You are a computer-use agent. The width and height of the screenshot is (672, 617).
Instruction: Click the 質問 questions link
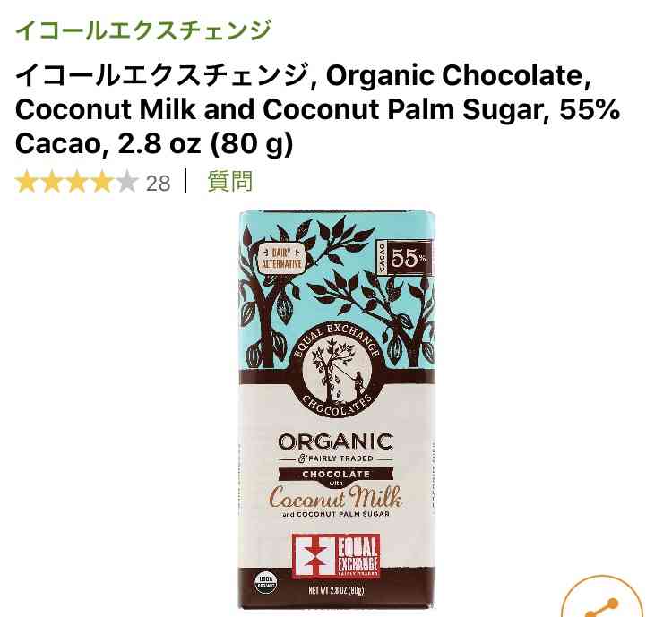(230, 182)
